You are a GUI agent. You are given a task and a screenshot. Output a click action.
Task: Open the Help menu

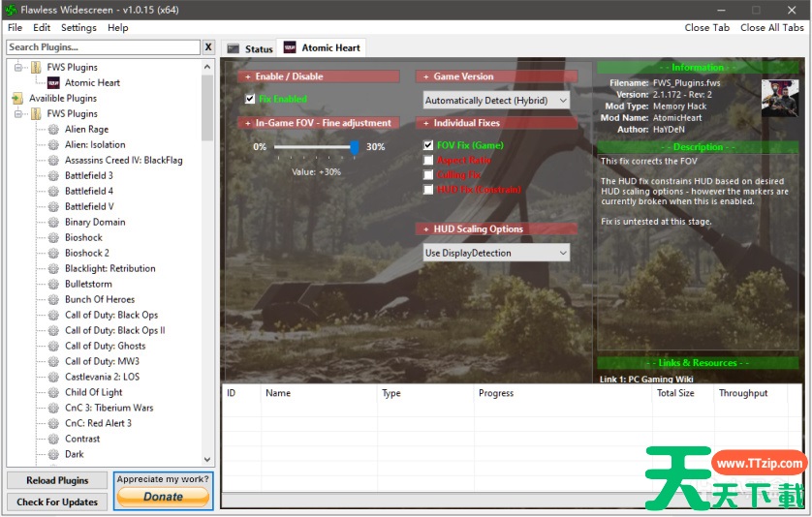[118, 28]
